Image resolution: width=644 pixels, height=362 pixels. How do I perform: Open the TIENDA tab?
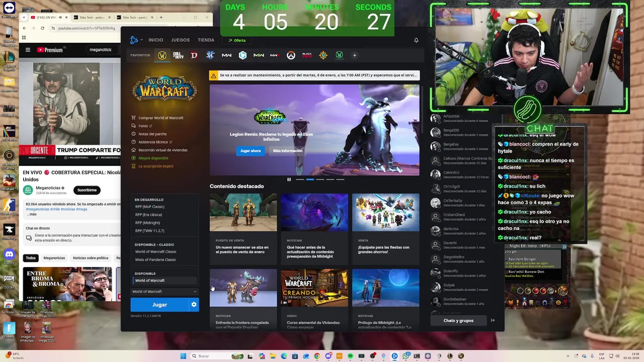[x=206, y=40]
